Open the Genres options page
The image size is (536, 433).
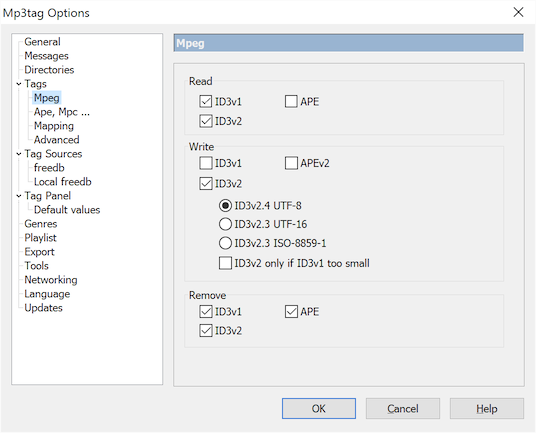(x=41, y=224)
